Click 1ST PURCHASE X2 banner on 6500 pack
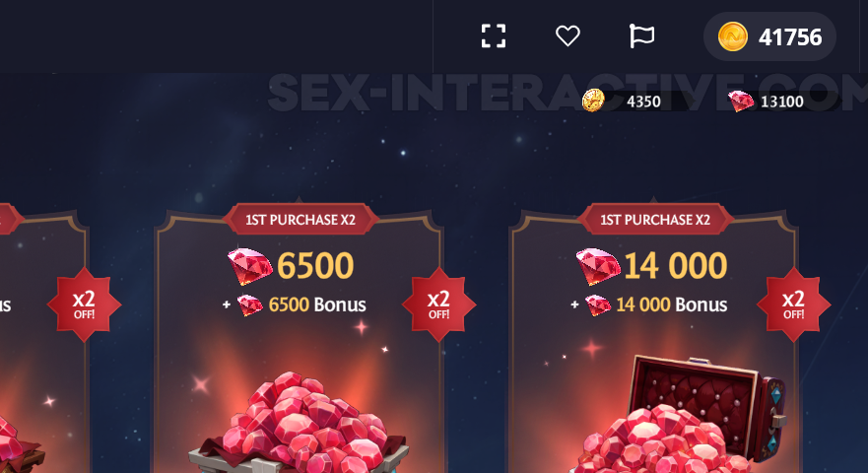This screenshot has height=473, width=868. tap(300, 220)
